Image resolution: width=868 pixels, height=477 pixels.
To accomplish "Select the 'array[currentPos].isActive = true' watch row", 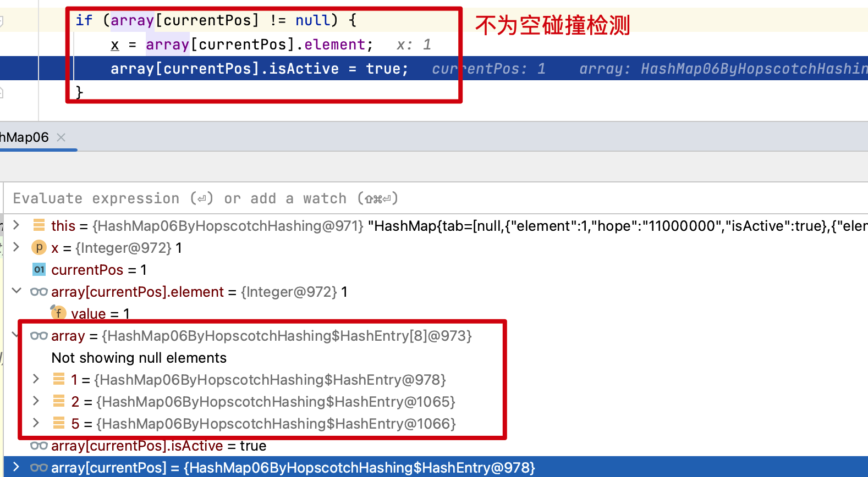I will 436,446.
